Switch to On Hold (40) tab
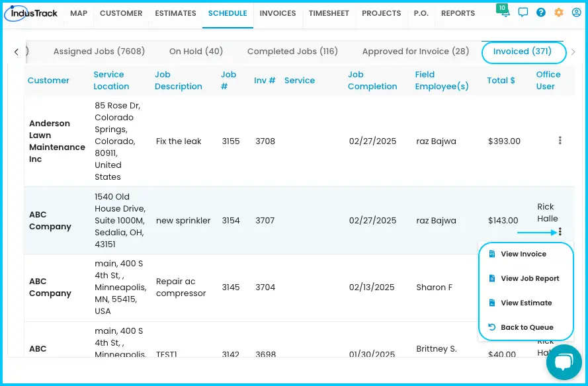This screenshot has height=386, width=588. (196, 52)
